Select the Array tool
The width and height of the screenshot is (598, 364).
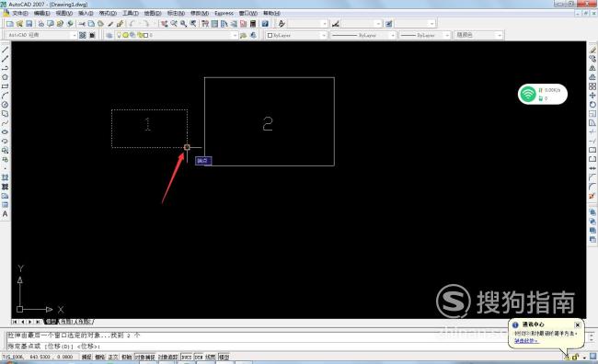592,86
